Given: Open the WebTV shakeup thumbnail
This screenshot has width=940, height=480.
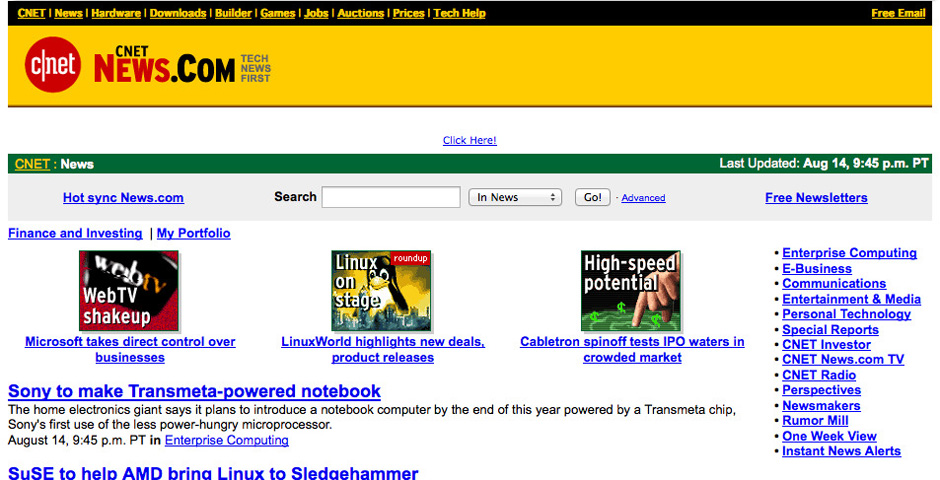Looking at the screenshot, I should pyautogui.click(x=129, y=291).
